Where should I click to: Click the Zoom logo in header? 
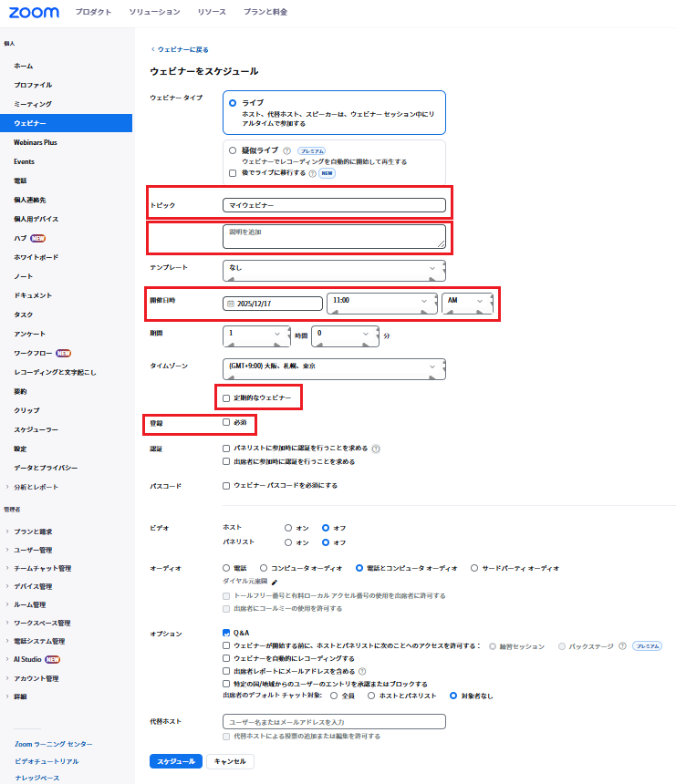click(x=34, y=13)
